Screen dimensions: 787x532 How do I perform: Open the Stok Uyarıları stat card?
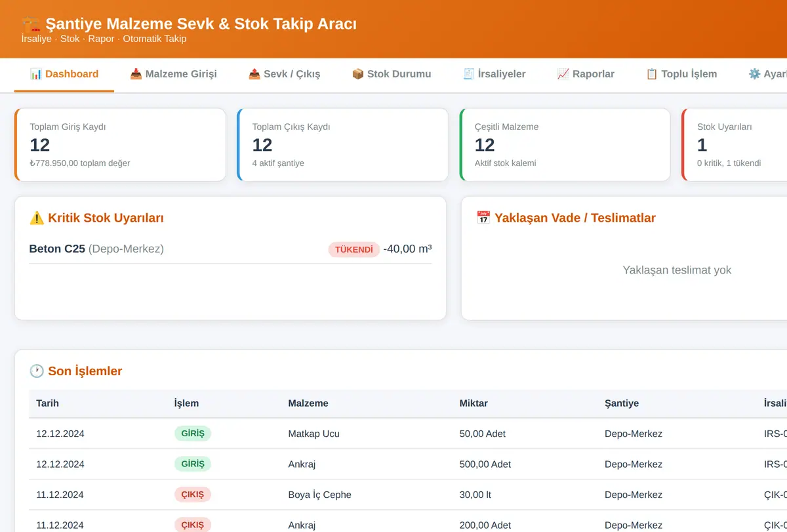click(x=735, y=145)
